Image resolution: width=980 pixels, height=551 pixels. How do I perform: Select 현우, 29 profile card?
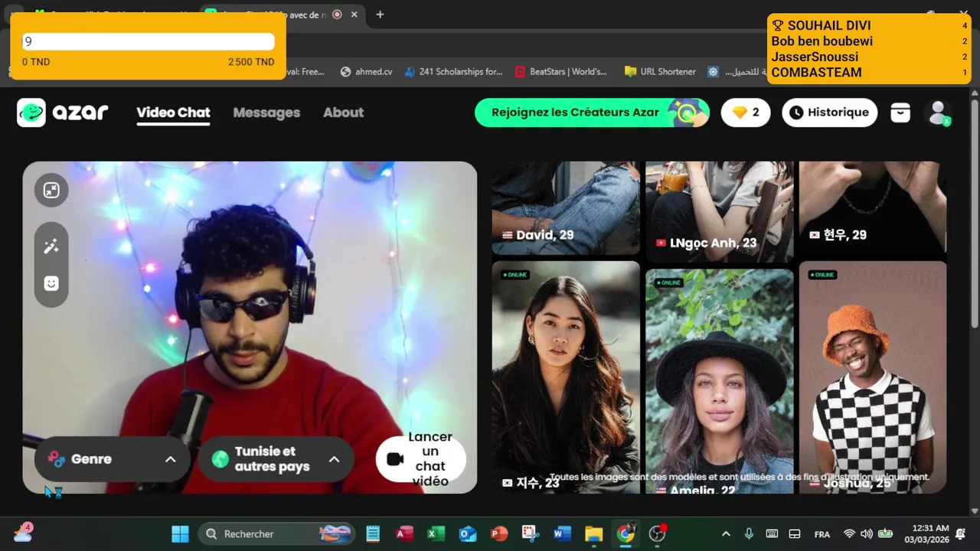(873, 207)
